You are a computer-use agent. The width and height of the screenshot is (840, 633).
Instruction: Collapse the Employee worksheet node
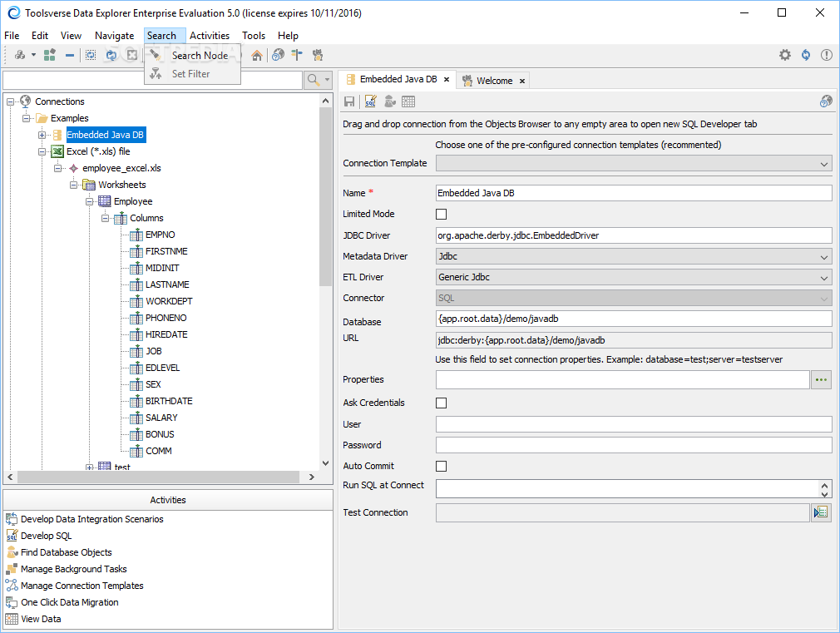pos(90,201)
